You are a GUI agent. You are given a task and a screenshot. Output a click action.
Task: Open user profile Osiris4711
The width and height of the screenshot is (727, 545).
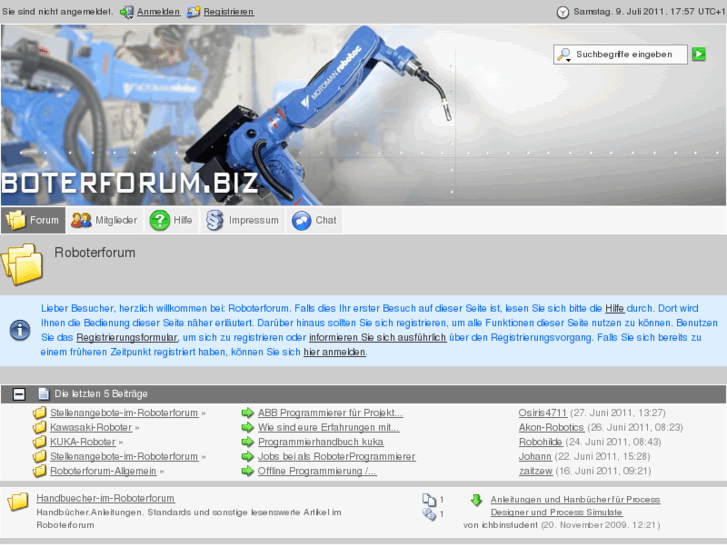coord(543,413)
